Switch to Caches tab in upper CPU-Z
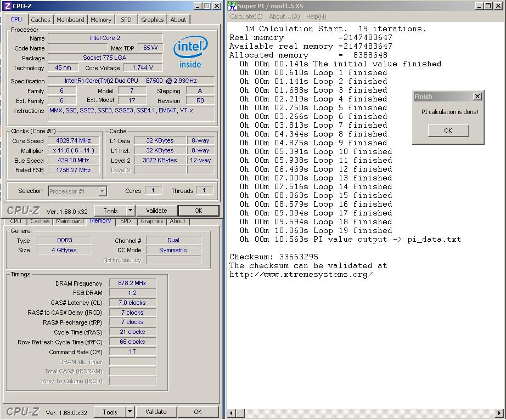506x420 pixels. [41, 20]
